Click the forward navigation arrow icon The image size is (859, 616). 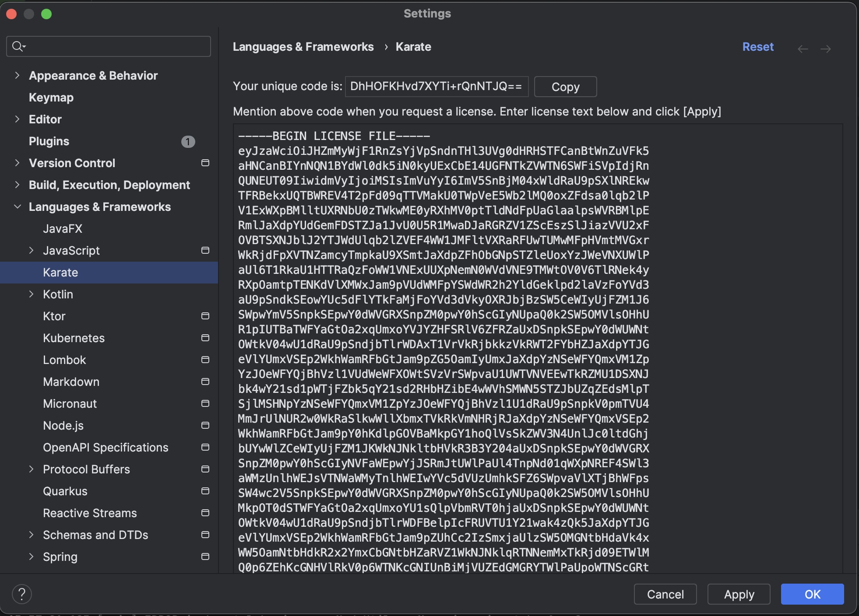[826, 49]
